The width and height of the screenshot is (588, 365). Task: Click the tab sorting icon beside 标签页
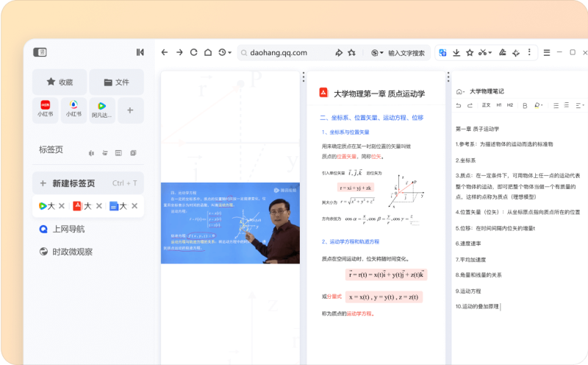[105, 153]
